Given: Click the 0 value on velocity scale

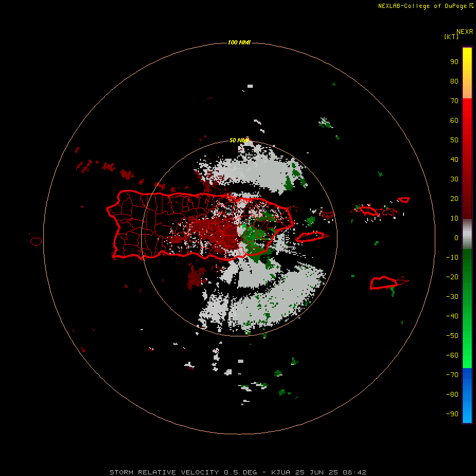Looking at the screenshot, I should coord(456,237).
